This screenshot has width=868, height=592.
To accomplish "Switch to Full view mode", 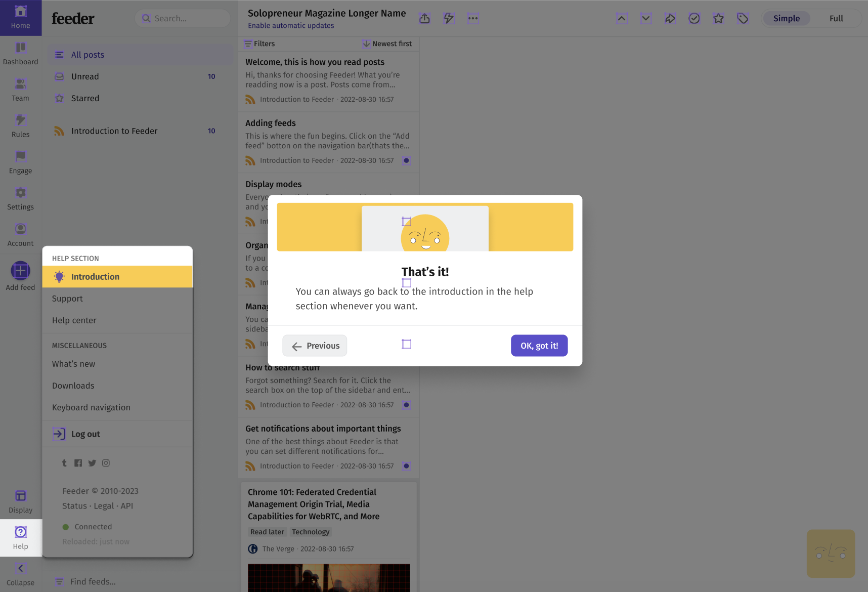I will [836, 19].
